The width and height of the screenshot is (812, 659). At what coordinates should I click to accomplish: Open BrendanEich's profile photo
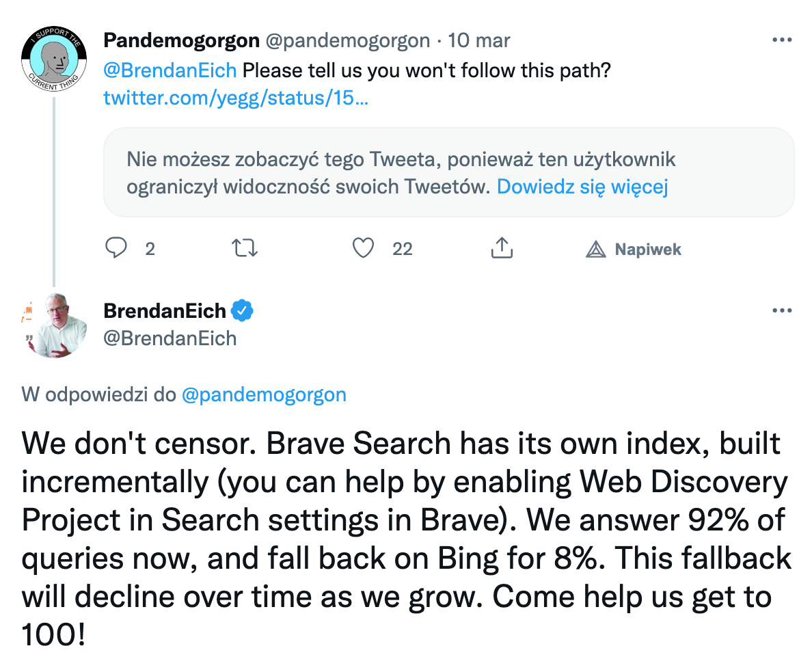click(54, 326)
